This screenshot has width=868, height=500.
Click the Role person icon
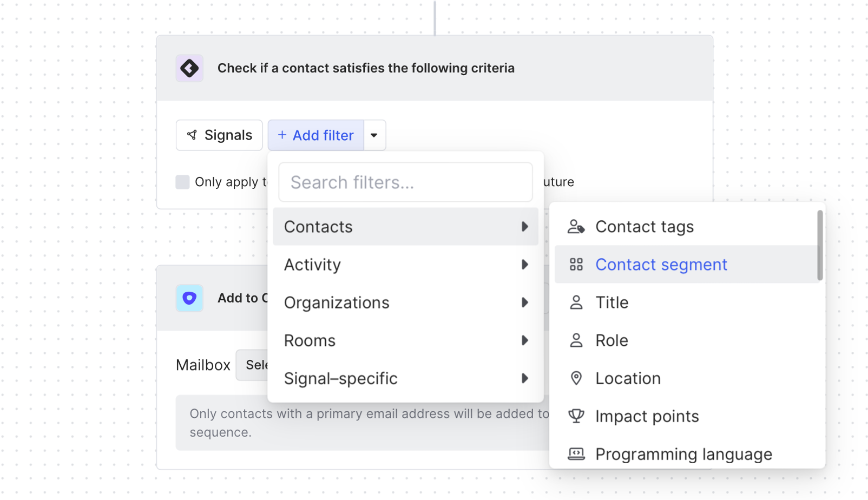(x=576, y=340)
